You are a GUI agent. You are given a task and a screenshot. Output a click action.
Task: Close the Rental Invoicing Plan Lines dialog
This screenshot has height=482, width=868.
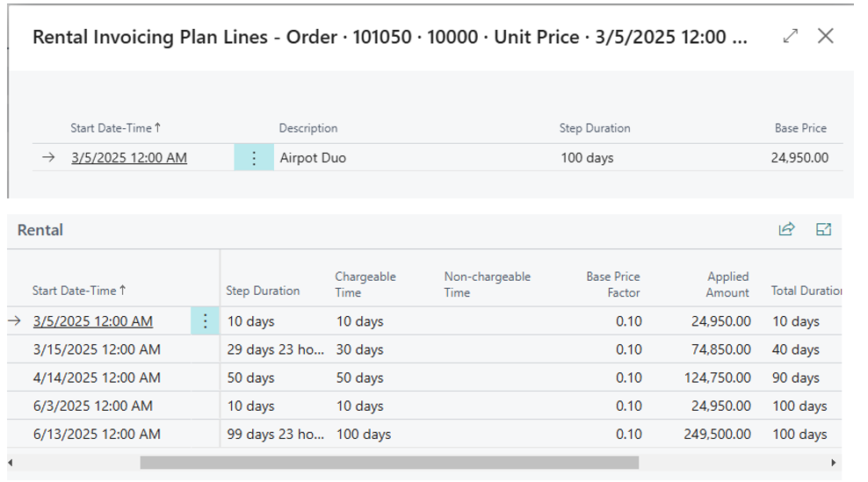click(x=825, y=36)
